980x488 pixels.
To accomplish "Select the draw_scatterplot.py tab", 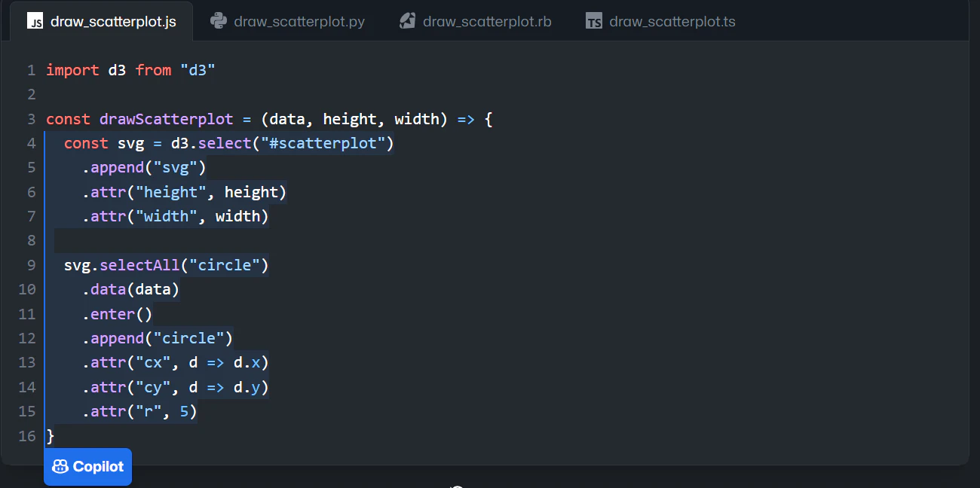I will [298, 21].
